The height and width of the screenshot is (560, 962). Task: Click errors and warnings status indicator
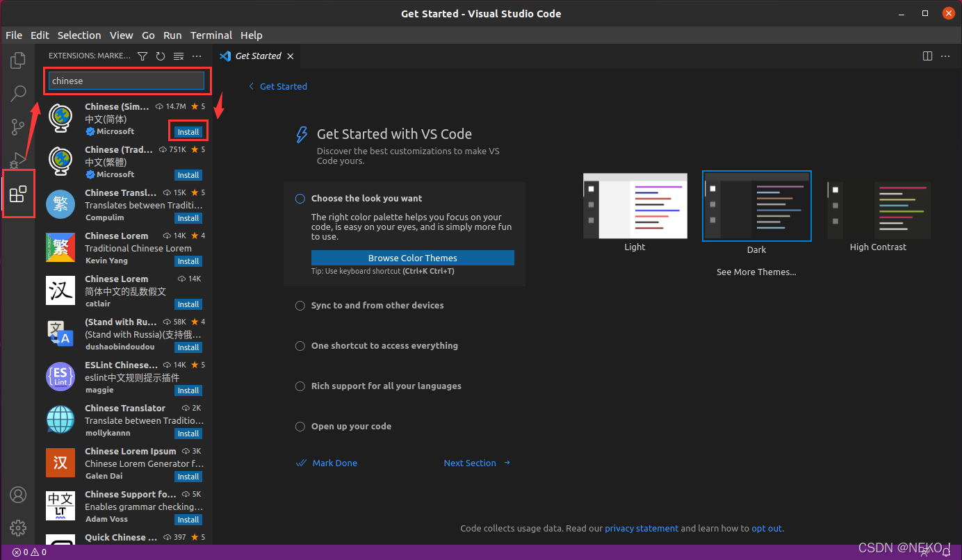click(x=29, y=552)
